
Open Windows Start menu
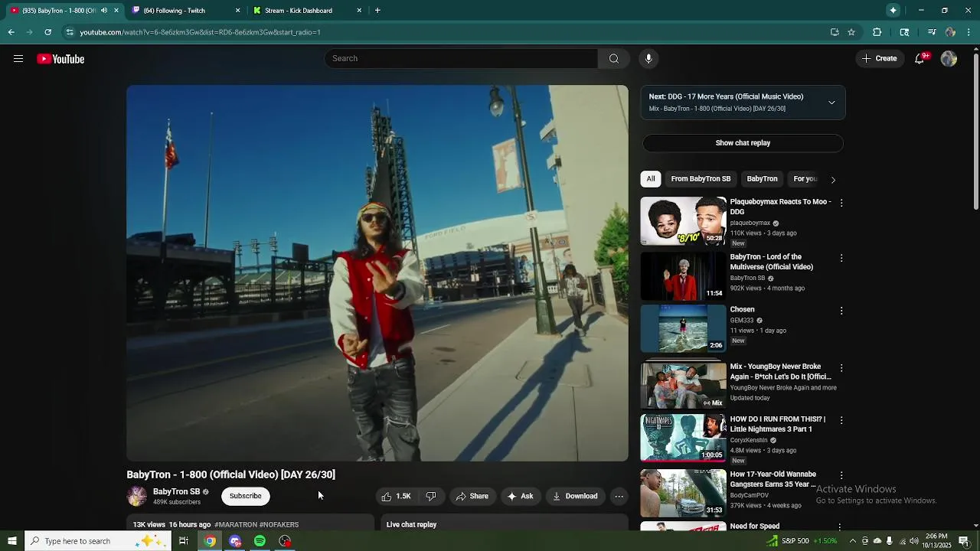coord(11,541)
